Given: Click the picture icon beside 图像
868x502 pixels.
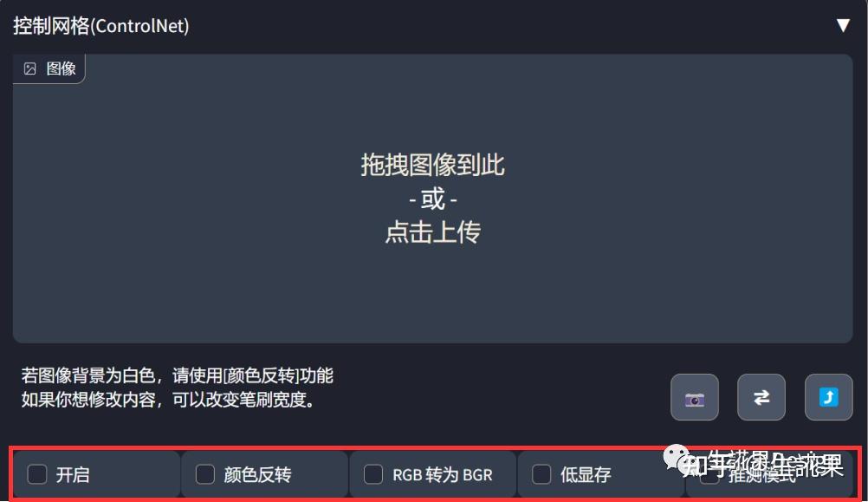Looking at the screenshot, I should (x=30, y=68).
